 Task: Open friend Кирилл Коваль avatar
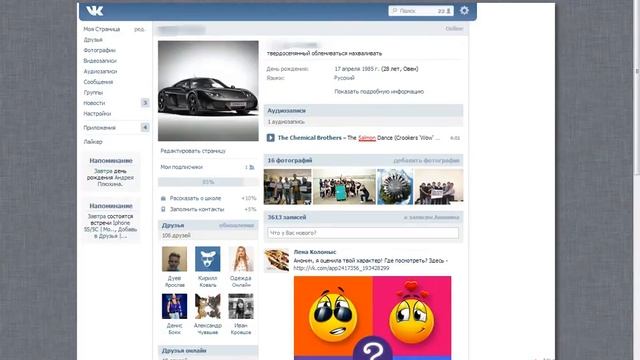tap(208, 259)
